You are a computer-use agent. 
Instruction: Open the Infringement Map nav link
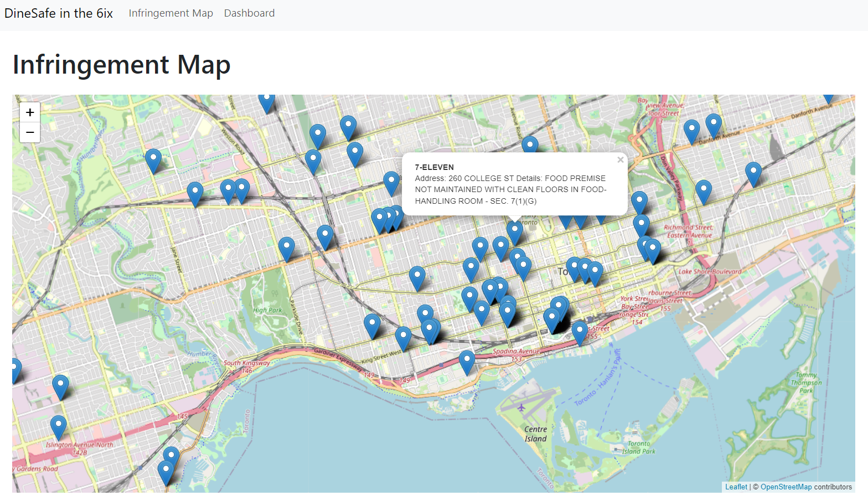tap(170, 13)
